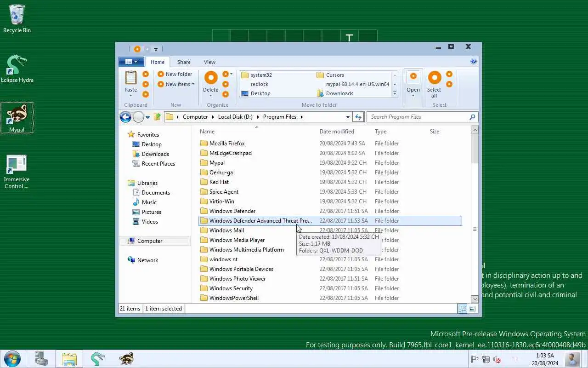Open Eclipse Hydra desktop shortcut

coord(17,69)
